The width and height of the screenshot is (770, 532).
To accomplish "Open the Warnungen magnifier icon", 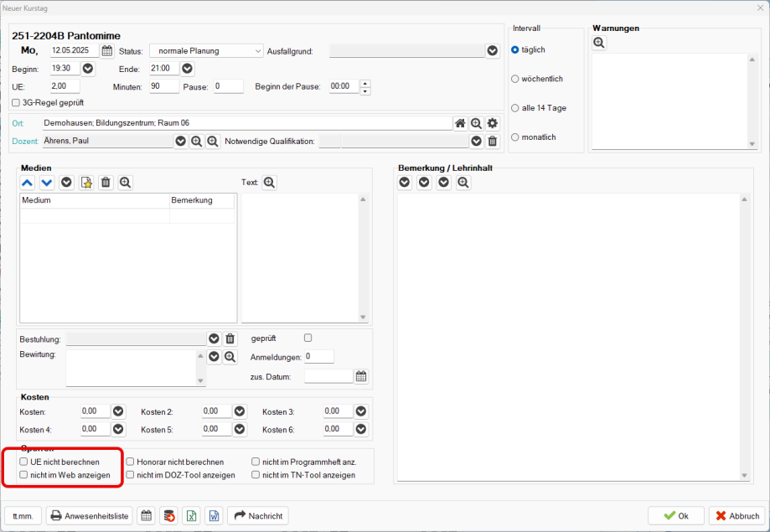I will point(599,43).
